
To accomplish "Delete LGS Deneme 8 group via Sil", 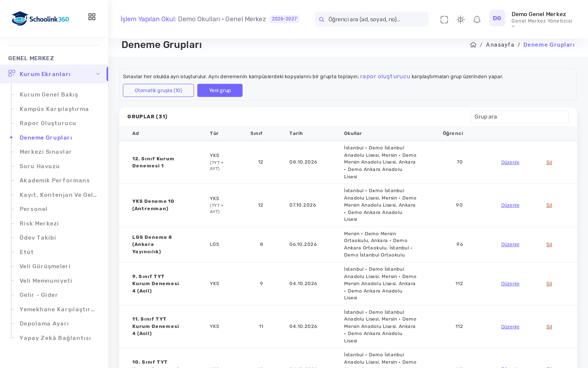I will click(x=549, y=245).
